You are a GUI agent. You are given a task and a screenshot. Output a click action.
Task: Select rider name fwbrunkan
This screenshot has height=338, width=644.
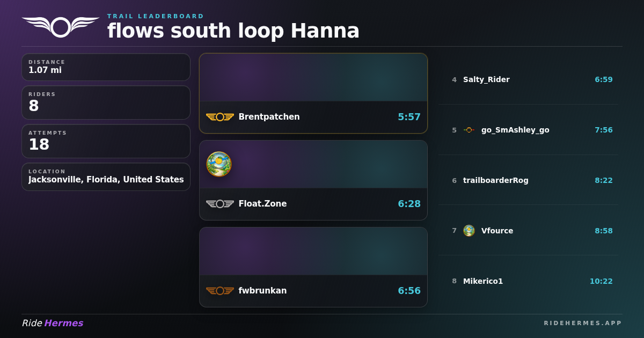pos(262,291)
